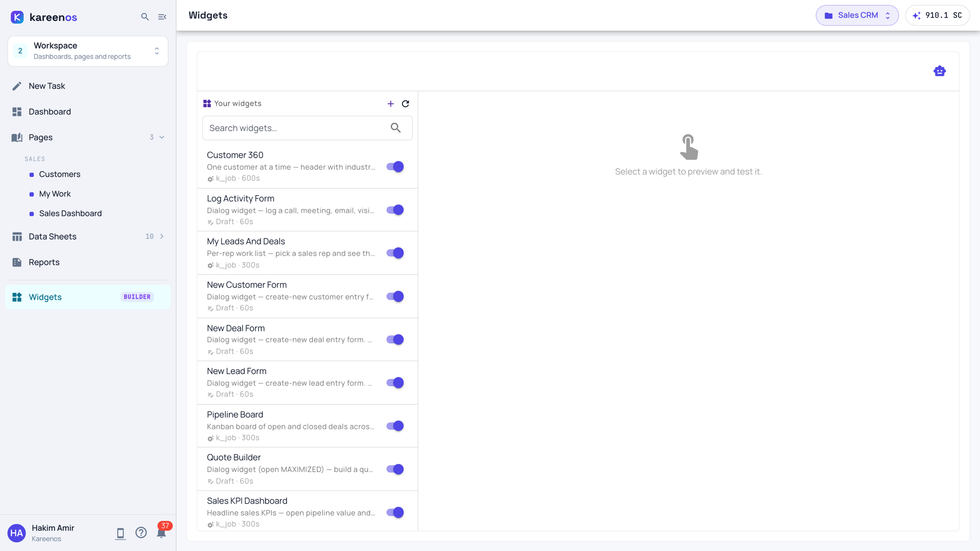Toggle off the Log Activity Form widget
Viewport: 980px width, 551px height.
[x=395, y=210]
